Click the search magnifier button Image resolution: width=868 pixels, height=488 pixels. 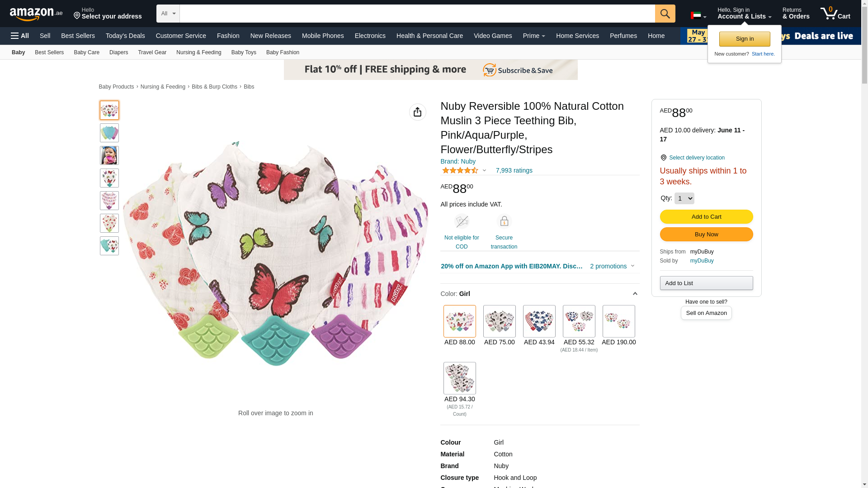[665, 14]
